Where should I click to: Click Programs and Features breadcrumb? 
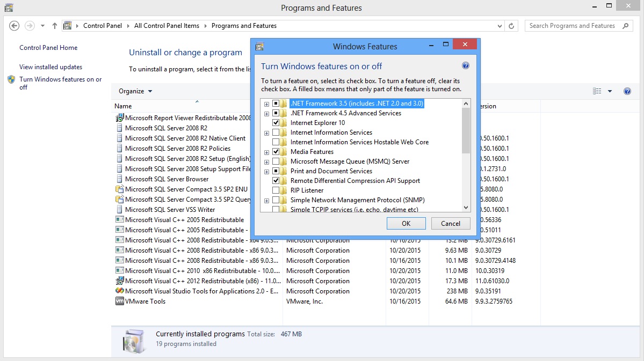pyautogui.click(x=244, y=25)
